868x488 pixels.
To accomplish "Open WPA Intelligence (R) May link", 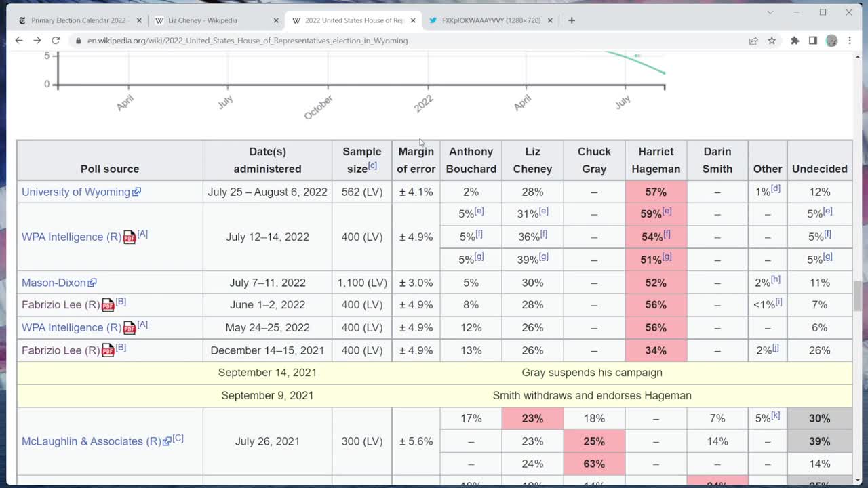I will [x=71, y=327].
